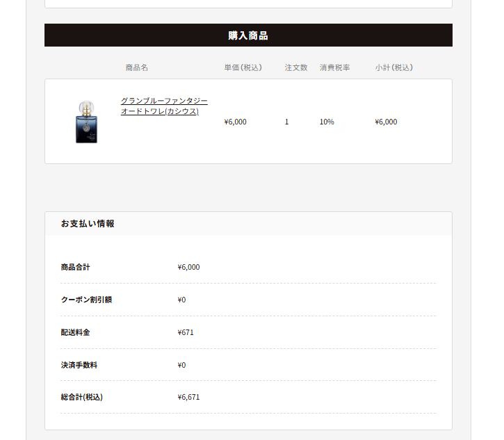Select the 消費税率 column header
Screen dimensions: 504x440
point(334,67)
